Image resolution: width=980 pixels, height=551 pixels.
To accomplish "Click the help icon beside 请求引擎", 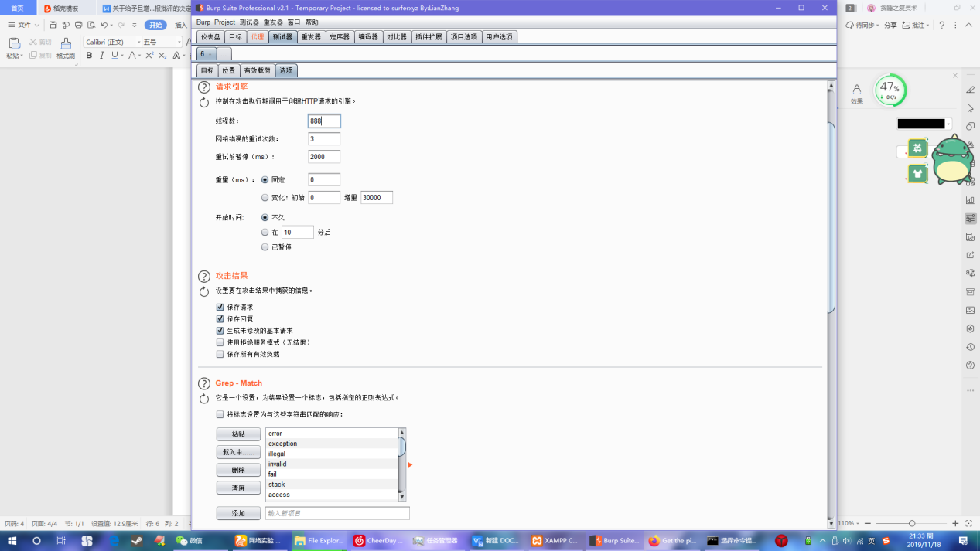I will point(204,87).
